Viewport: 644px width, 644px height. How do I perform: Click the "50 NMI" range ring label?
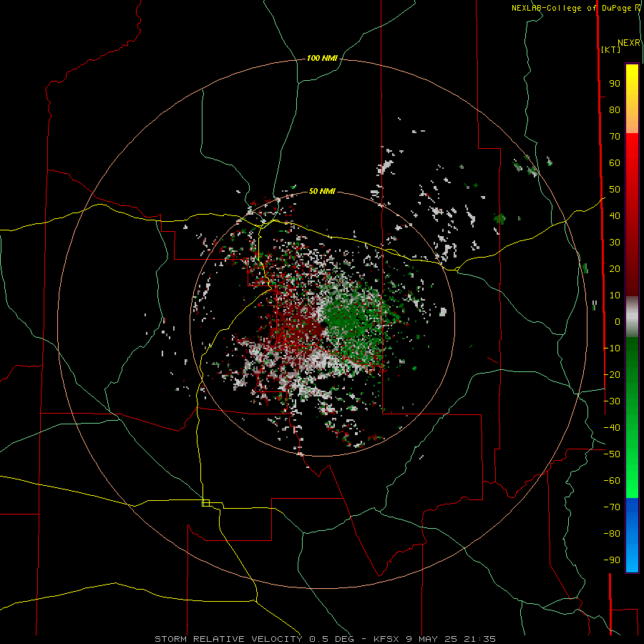click(322, 191)
